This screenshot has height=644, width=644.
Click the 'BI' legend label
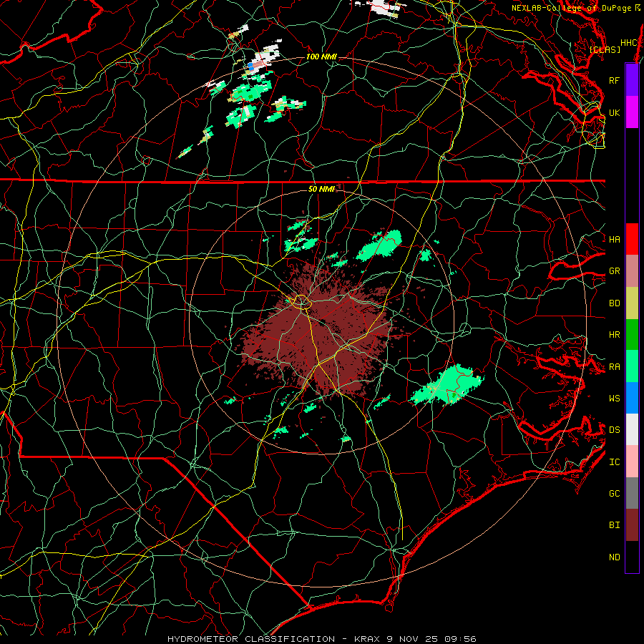click(x=614, y=525)
